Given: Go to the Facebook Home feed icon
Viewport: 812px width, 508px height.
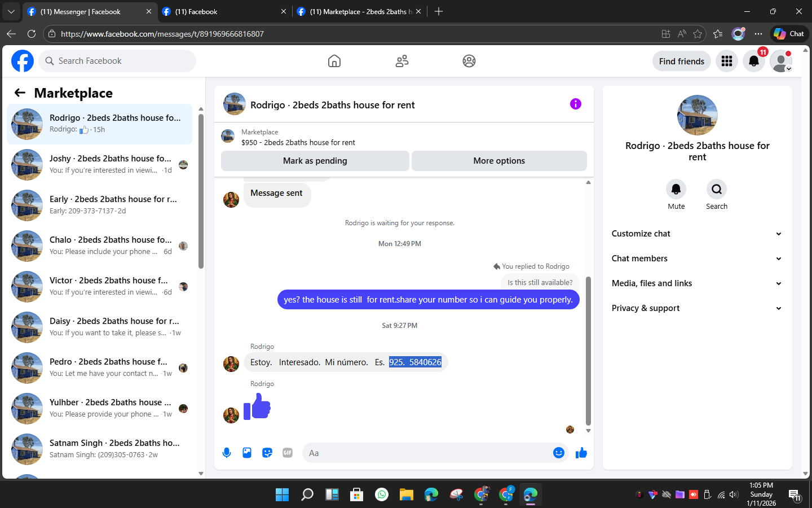Looking at the screenshot, I should pyautogui.click(x=334, y=61).
